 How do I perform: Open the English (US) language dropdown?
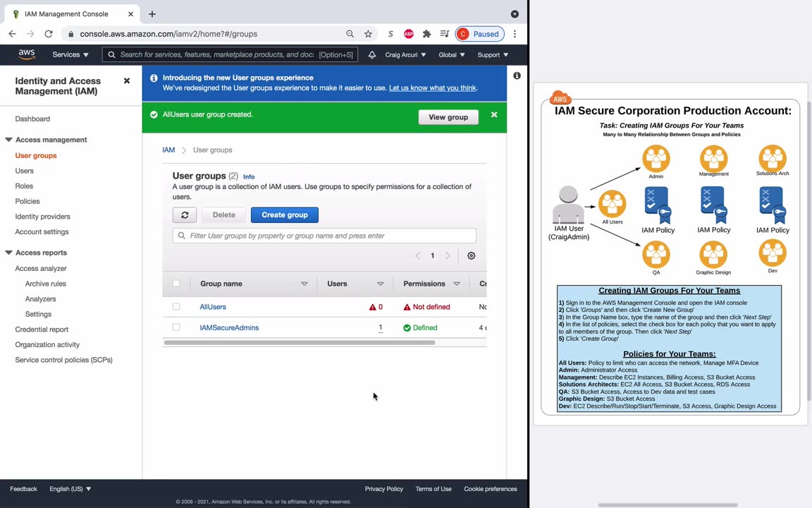click(x=70, y=489)
